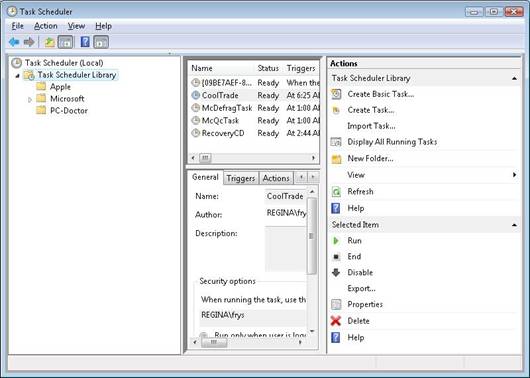530x378 pixels.
Task: Click Export... in Selected Item
Action: point(361,289)
